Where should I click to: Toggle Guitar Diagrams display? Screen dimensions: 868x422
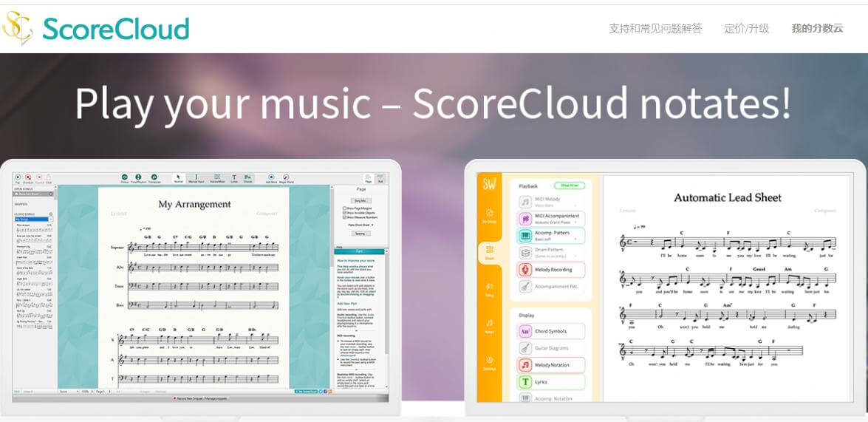coord(551,348)
